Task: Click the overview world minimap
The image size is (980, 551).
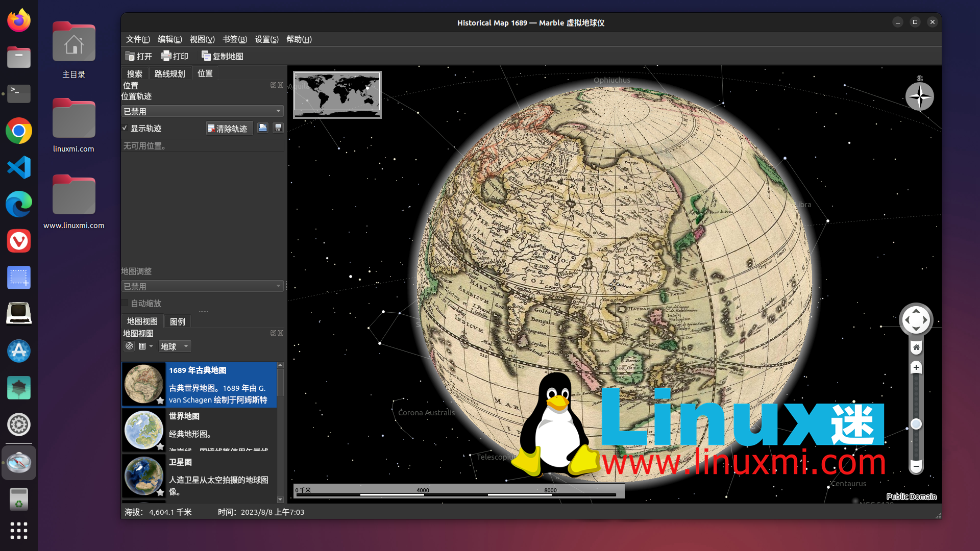Action: click(337, 94)
